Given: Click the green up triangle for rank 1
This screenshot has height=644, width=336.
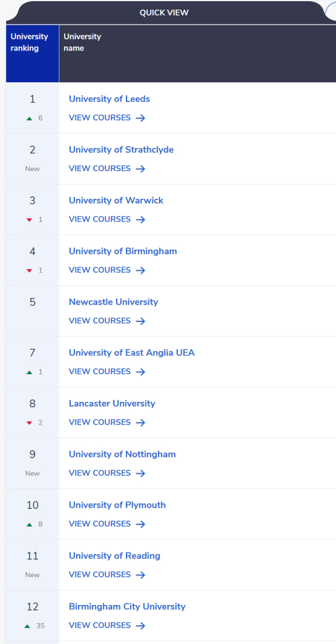Looking at the screenshot, I should click(x=29, y=118).
